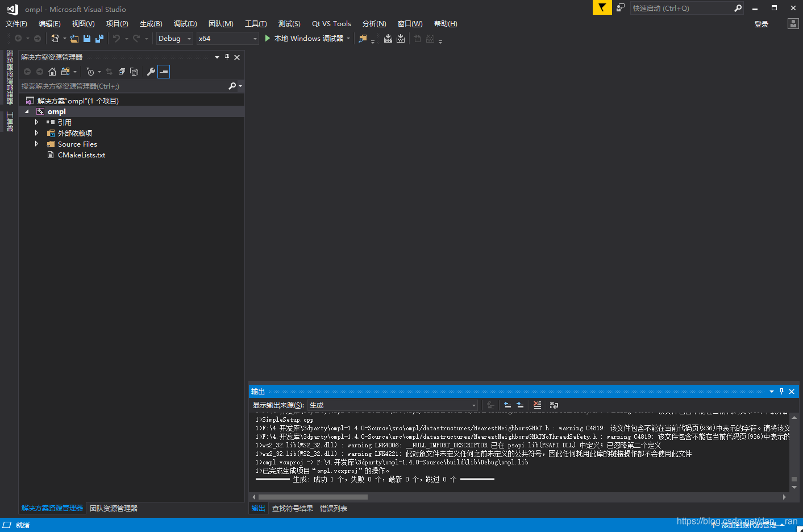Open the 服务器资源管理器 side tab
Screen dimensions: 803x532
[x=10, y=77]
